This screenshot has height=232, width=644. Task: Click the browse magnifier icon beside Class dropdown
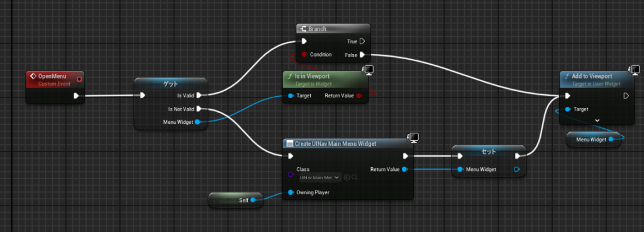[x=354, y=177]
